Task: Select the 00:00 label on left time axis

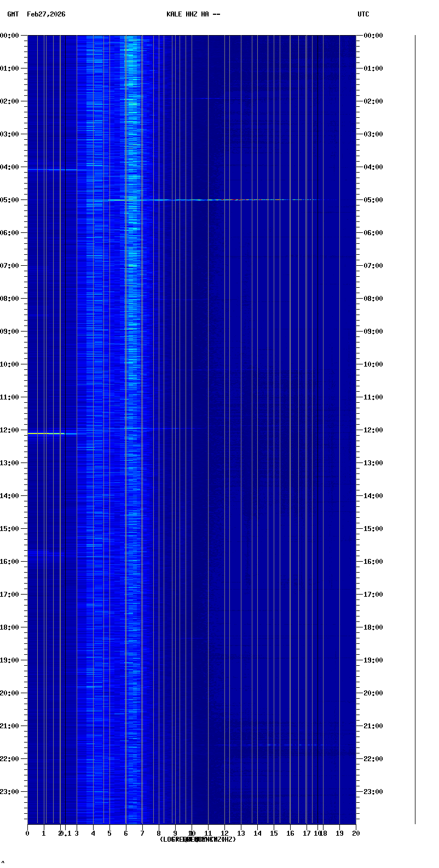Action: [10, 36]
